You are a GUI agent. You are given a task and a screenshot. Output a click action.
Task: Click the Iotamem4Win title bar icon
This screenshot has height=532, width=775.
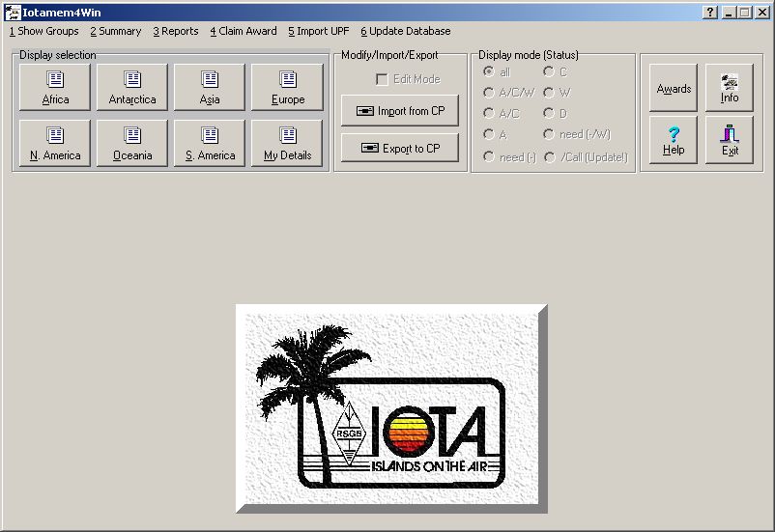point(13,13)
